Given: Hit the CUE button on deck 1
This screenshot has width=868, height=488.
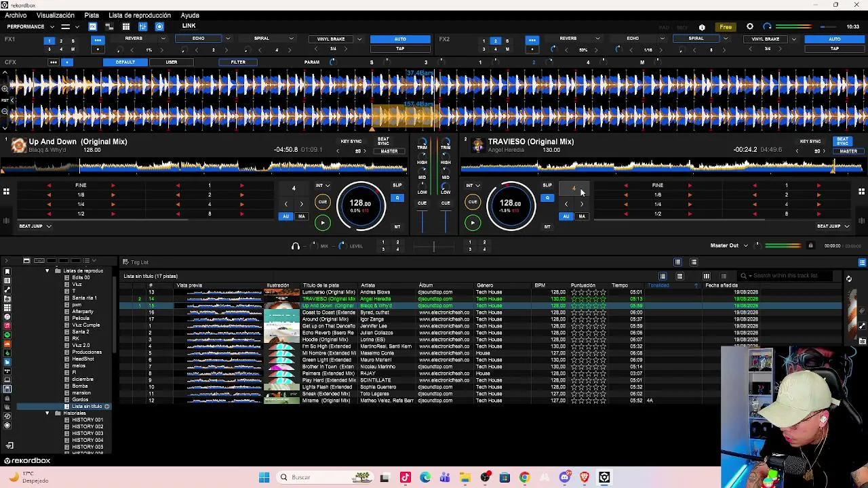Looking at the screenshot, I should coord(323,202).
